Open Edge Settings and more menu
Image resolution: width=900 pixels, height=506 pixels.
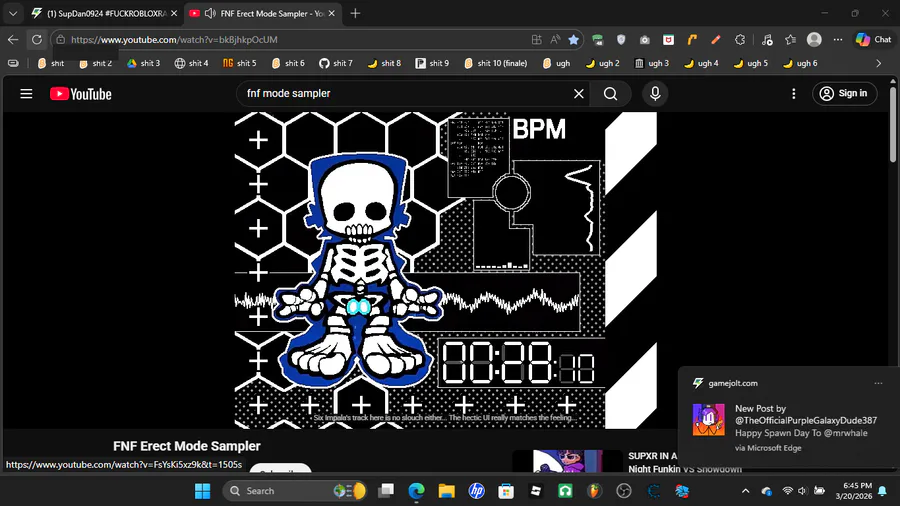coord(838,40)
